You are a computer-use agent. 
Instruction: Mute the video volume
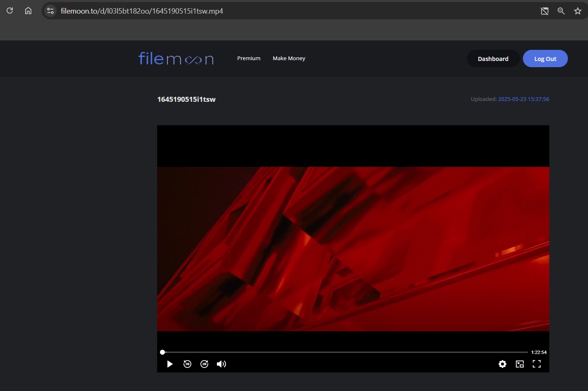coord(221,364)
